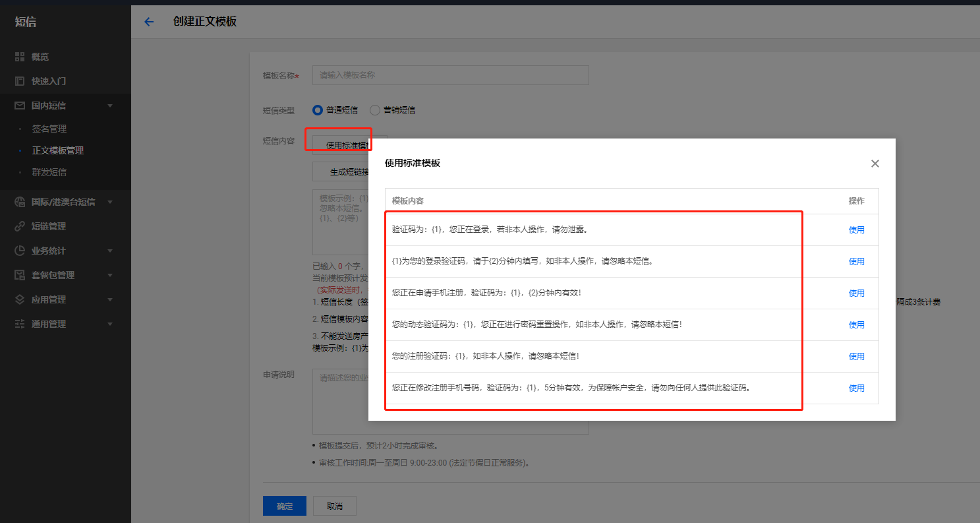
Task: Use the template 您正在申请手机注册
Action: (x=856, y=293)
